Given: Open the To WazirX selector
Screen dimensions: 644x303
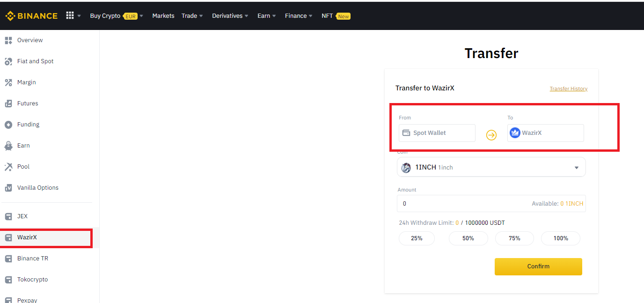Looking at the screenshot, I should point(546,133).
